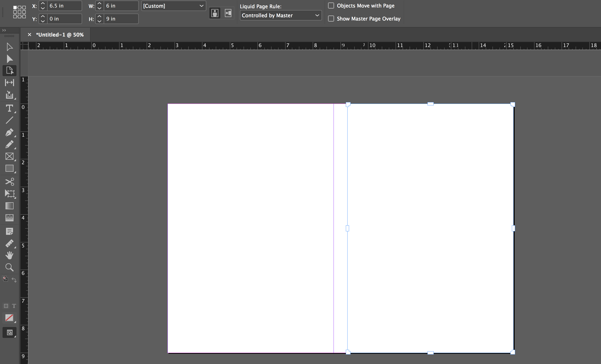Select the Rectangle Frame tool
The image size is (601, 364).
click(x=10, y=156)
